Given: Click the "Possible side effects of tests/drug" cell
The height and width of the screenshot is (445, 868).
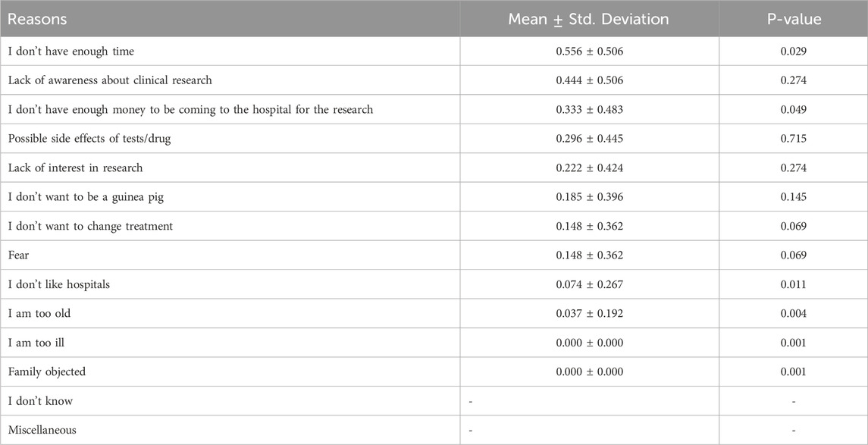Looking at the screenshot, I should 96,139.
